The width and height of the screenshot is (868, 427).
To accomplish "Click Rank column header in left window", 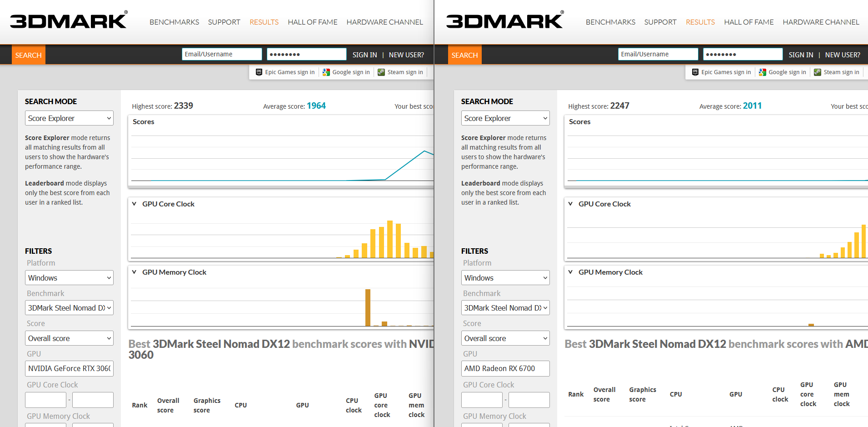I will [140, 405].
